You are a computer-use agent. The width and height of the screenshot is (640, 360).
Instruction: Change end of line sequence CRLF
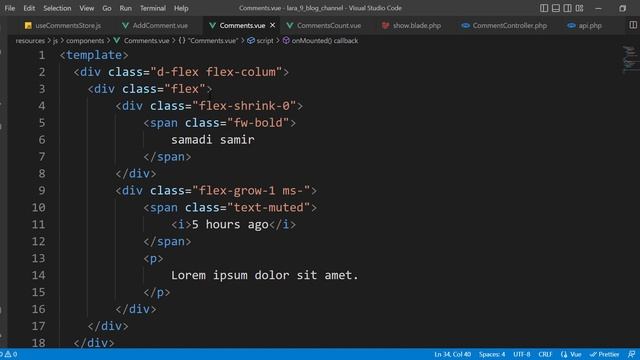[545, 354]
